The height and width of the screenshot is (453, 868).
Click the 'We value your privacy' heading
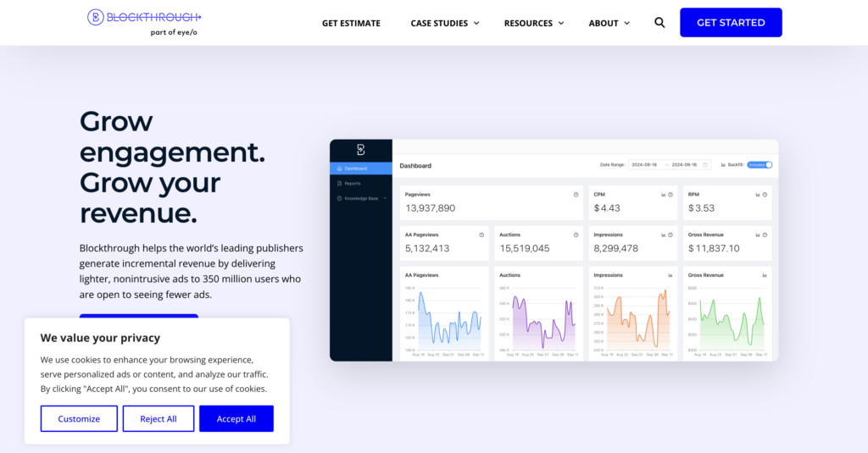point(100,338)
